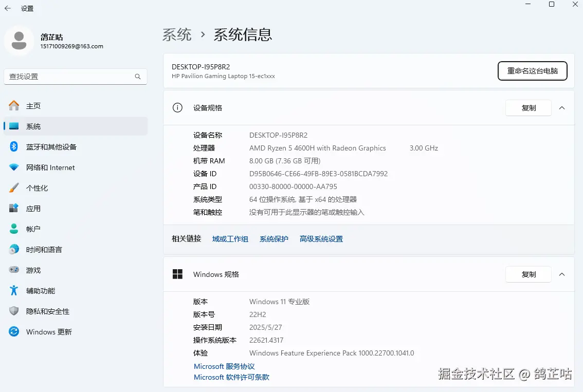The height and width of the screenshot is (392, 583).
Task: Open 应用 settings page
Action: 76,208
